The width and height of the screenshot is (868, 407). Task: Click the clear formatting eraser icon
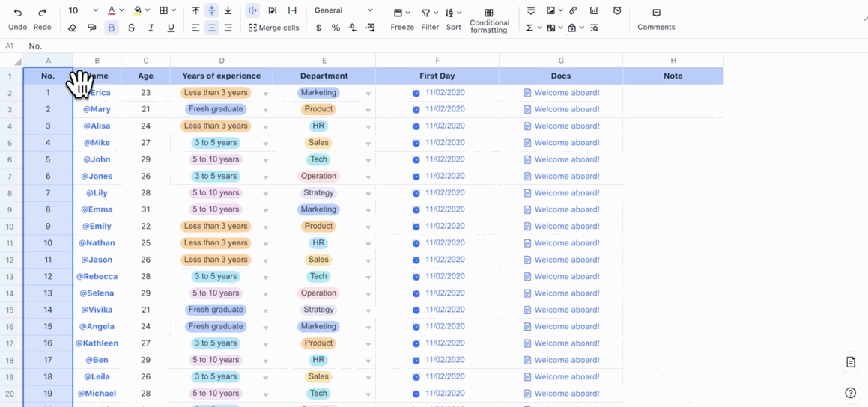(72, 28)
